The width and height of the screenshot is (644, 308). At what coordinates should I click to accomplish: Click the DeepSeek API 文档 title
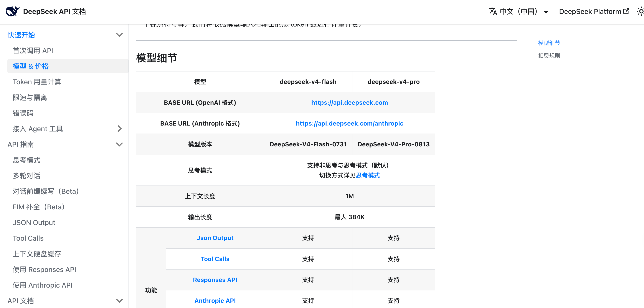click(x=54, y=12)
